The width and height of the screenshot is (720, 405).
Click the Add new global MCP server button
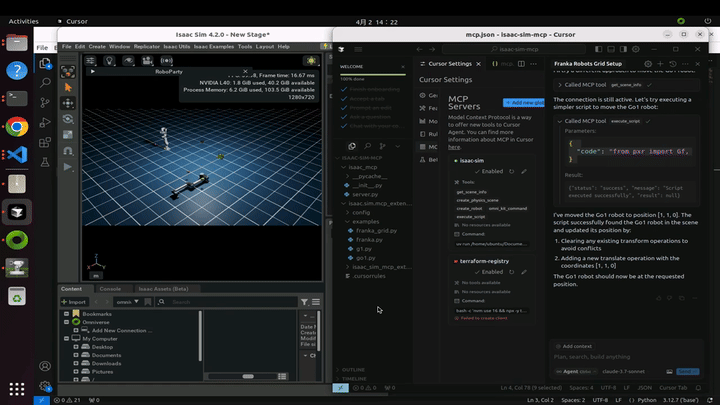click(523, 102)
